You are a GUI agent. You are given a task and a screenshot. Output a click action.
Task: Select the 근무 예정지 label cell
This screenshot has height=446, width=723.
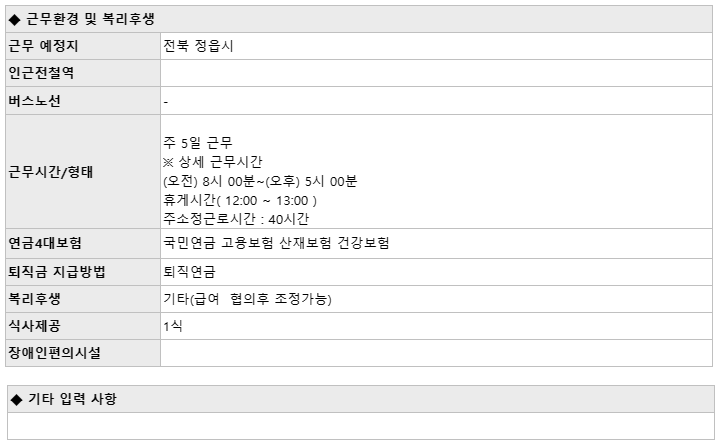pos(83,46)
